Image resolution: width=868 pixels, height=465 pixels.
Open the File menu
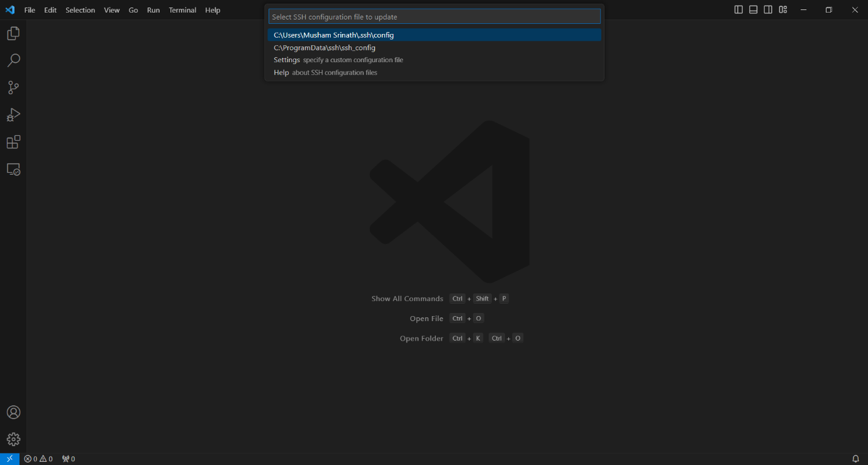(x=30, y=10)
